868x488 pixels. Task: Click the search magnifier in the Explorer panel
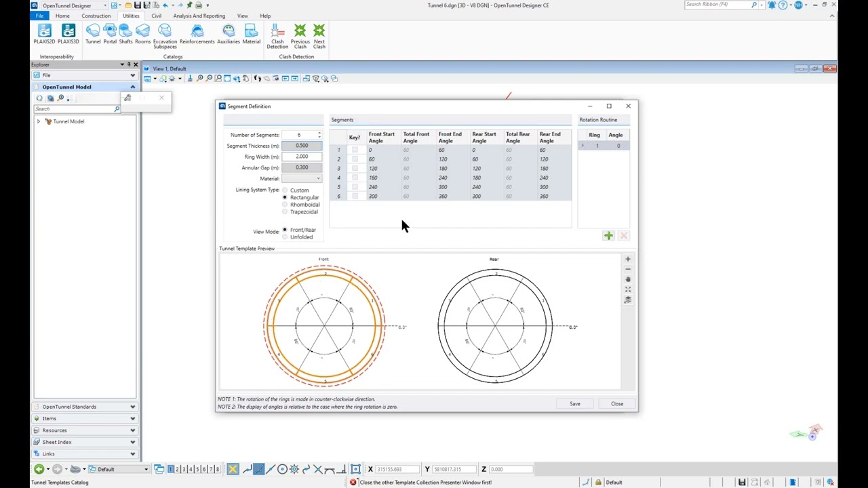tap(117, 109)
